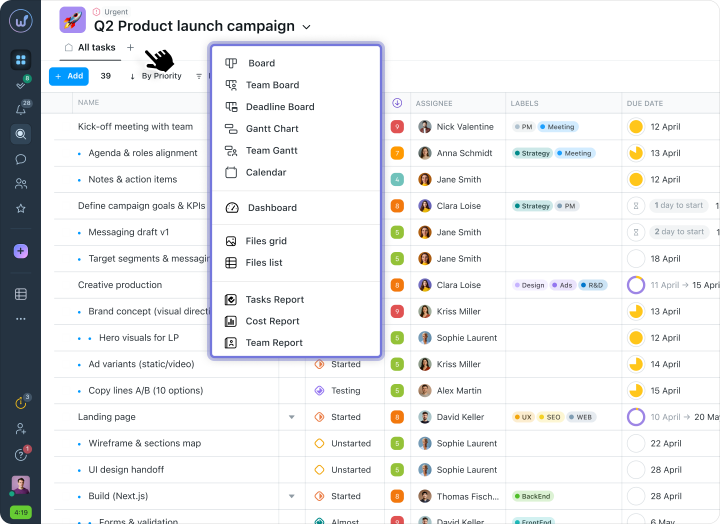
Task: Collapse the Build (Next.js) subtasks arrow
Action: [x=292, y=496]
